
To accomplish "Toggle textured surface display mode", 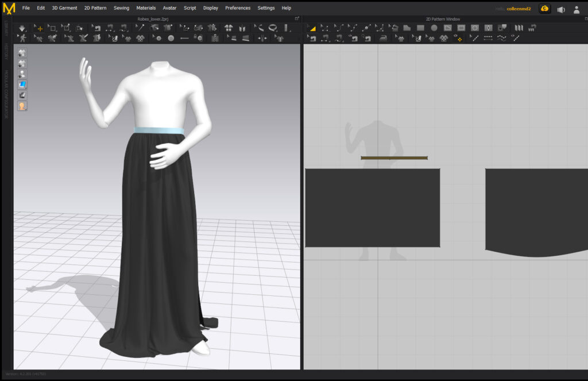I will tap(22, 83).
